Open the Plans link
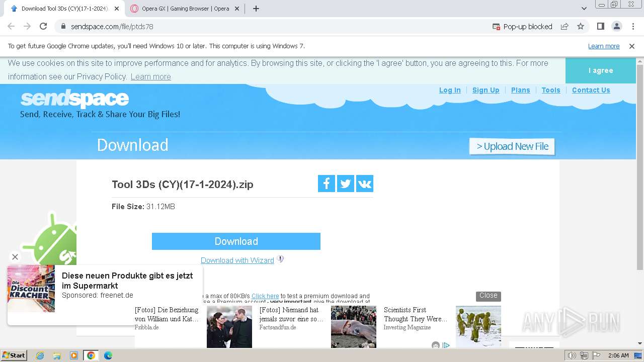 coord(520,90)
